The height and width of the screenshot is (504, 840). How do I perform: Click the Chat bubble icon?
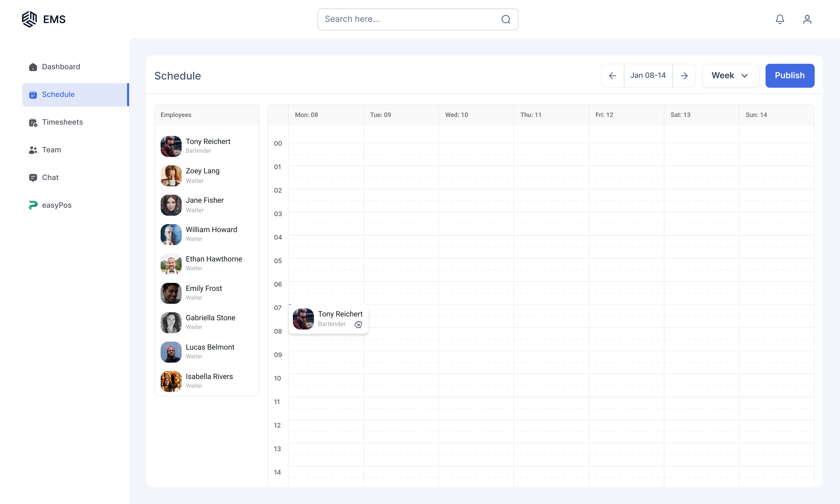(x=33, y=178)
